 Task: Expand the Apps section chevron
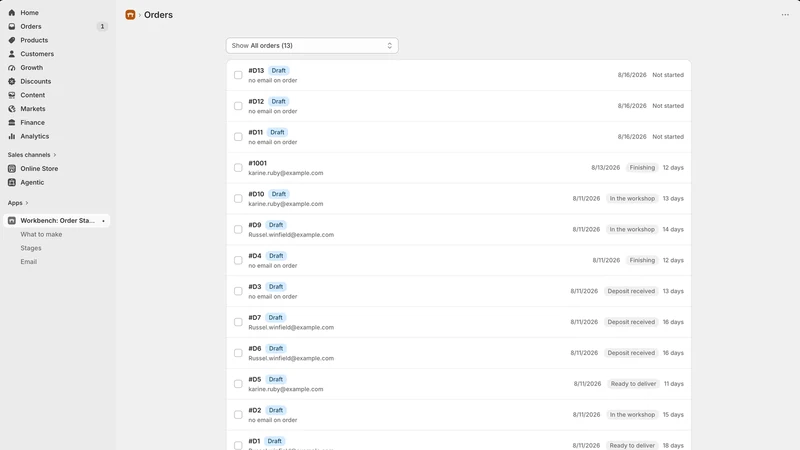27,203
